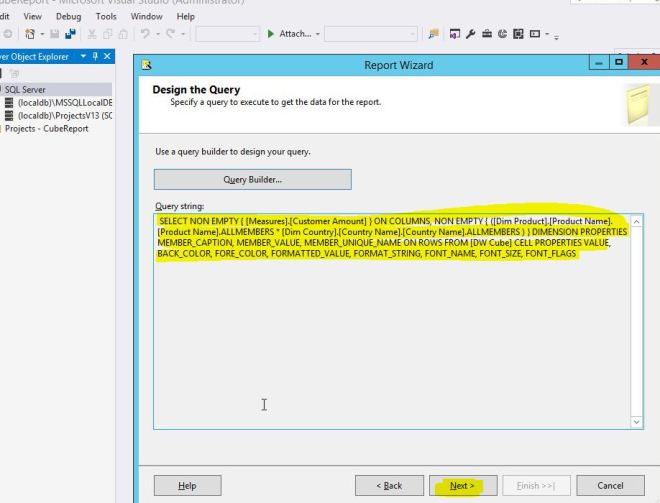Viewport: 660px width, 503px height.
Task: Open the Debug menu
Action: [x=69, y=16]
